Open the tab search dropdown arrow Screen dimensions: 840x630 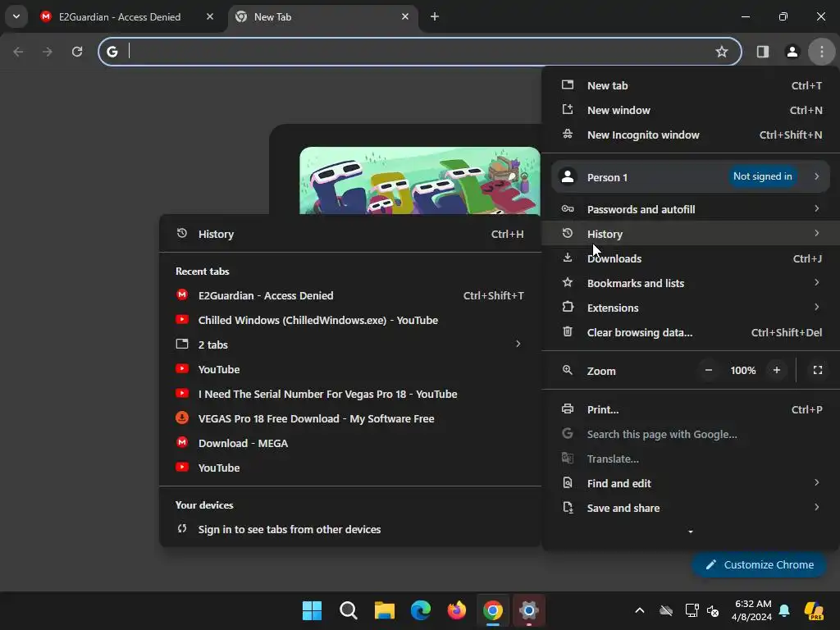16,16
